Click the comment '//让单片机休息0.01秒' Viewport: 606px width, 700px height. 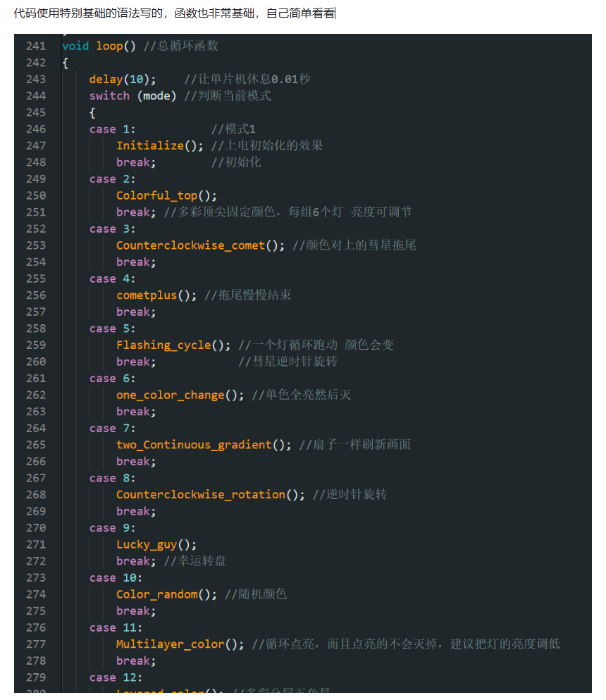pyautogui.click(x=247, y=80)
